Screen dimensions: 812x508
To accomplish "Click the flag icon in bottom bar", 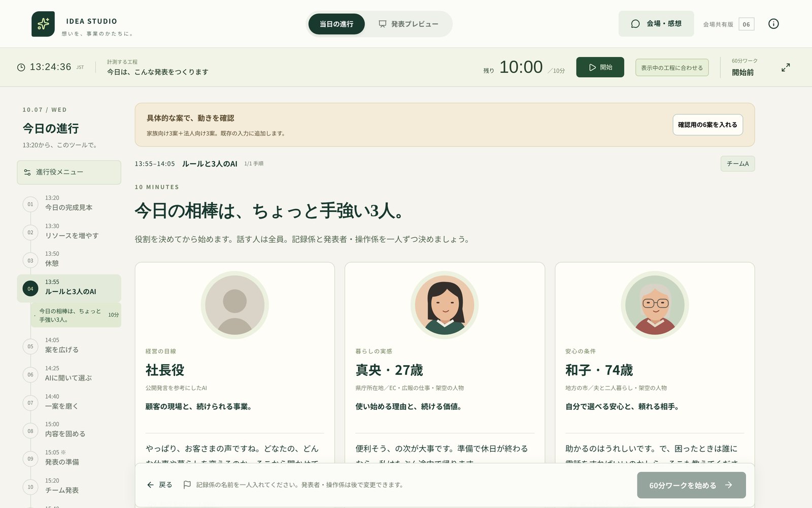I will pyautogui.click(x=187, y=485).
